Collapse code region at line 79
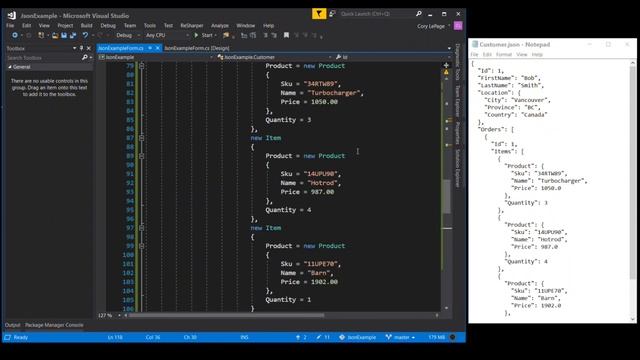This screenshot has width=640, height=360. [x=141, y=66]
